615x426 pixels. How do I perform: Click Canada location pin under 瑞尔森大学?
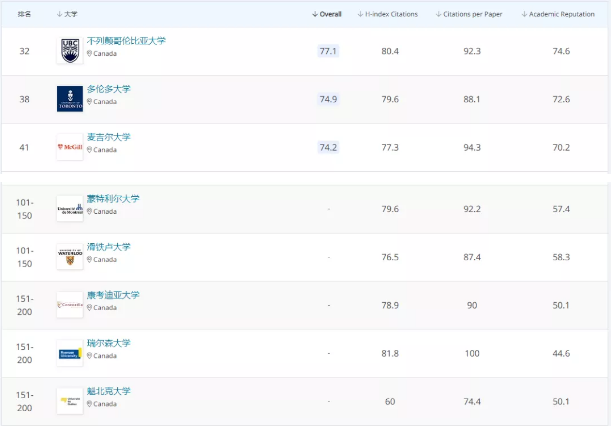point(89,356)
